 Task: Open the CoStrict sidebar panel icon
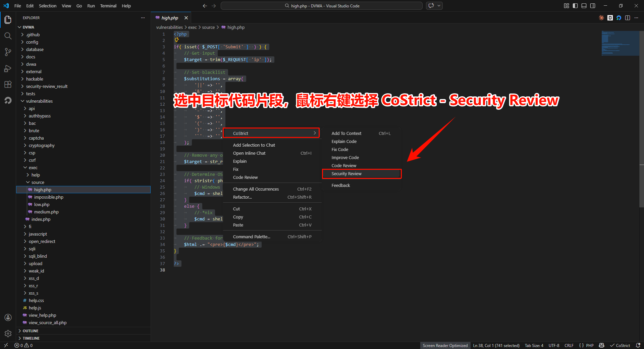[8, 101]
